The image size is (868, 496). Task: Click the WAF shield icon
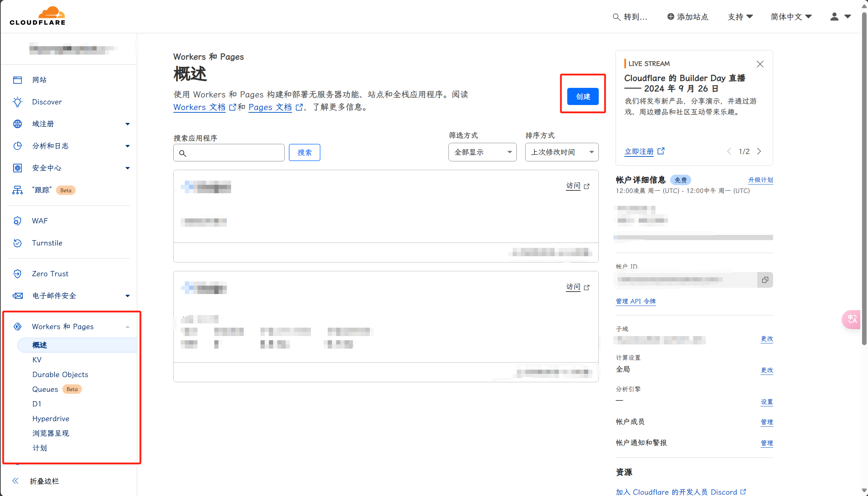(x=18, y=221)
